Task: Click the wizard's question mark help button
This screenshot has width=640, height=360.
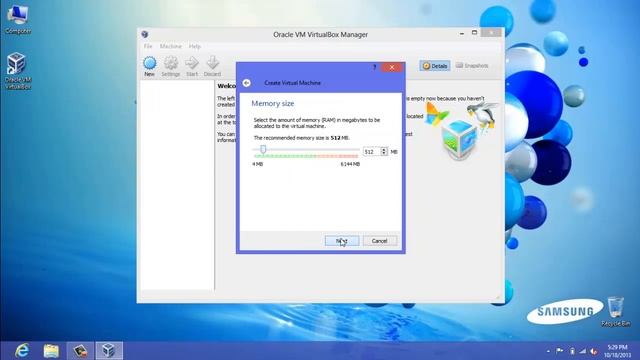Action: 375,67
